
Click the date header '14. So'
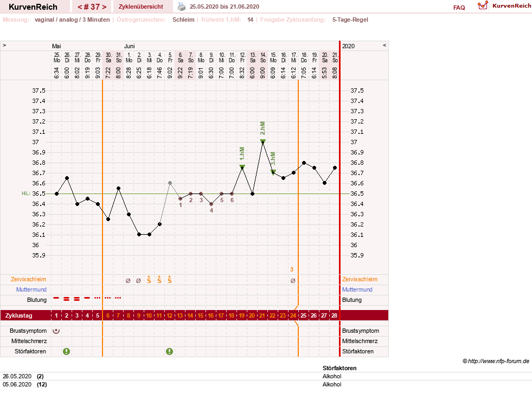click(263, 57)
